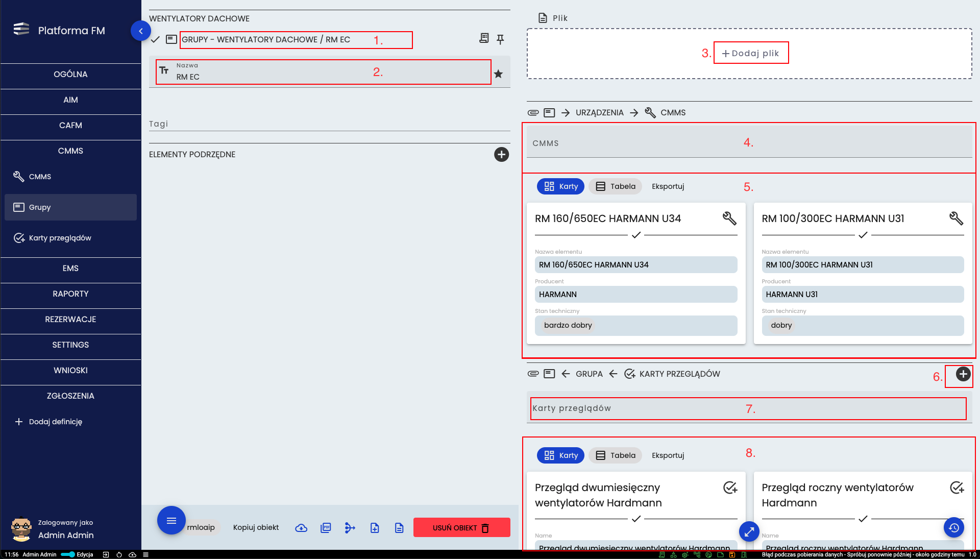Expand the CAFM sidebar section

tap(70, 126)
